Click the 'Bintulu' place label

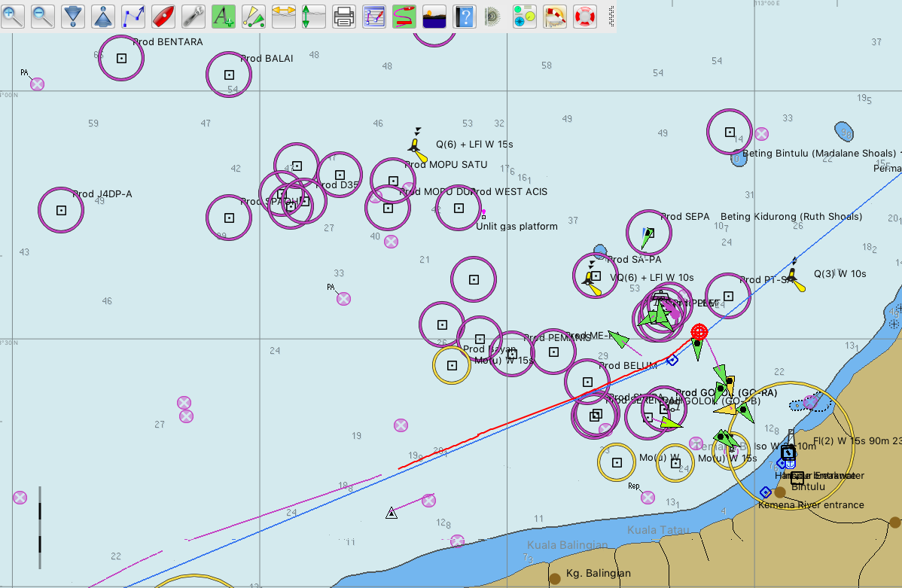tap(808, 487)
